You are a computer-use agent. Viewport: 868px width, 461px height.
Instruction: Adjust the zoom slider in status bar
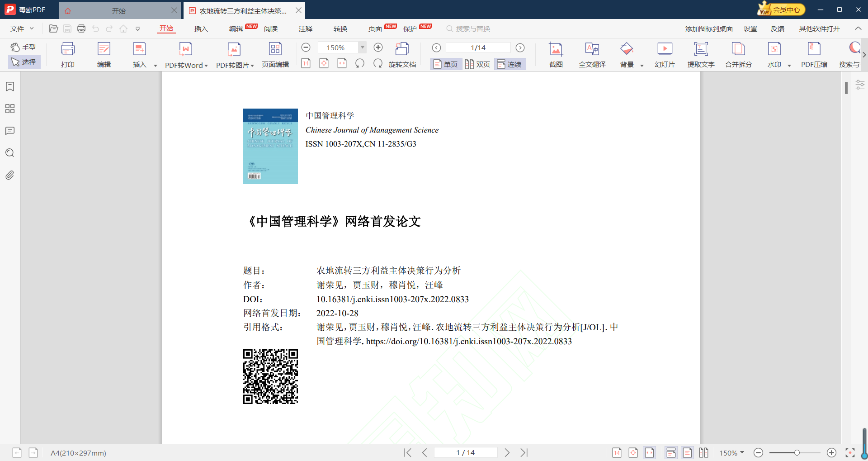click(797, 452)
